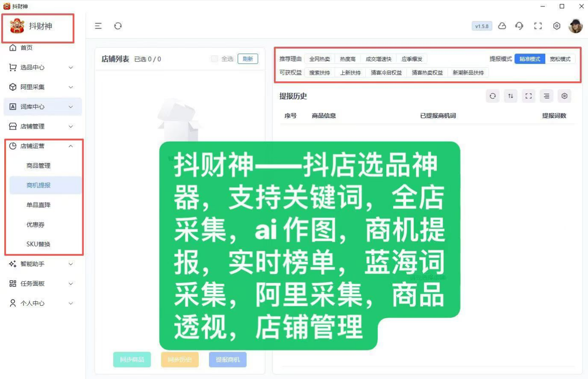This screenshot has height=379, width=588.
Task: Toggle the 应季爆发 filter tag
Action: 412,59
